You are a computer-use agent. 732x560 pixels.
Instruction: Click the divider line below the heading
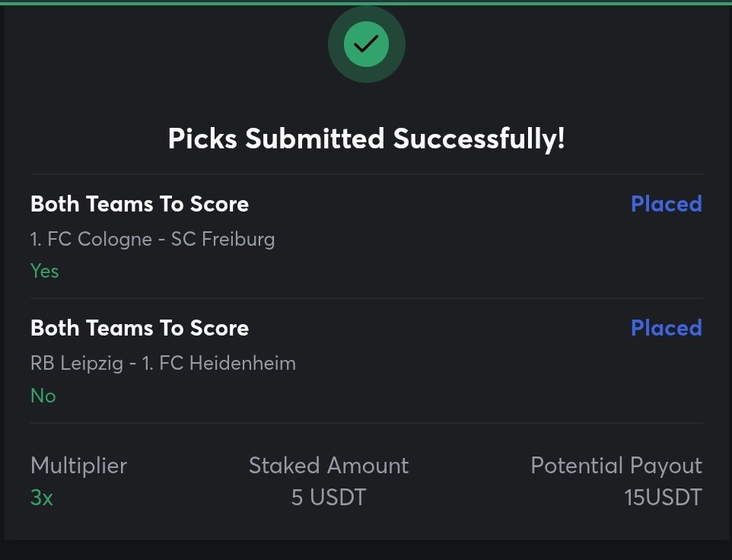(367, 174)
